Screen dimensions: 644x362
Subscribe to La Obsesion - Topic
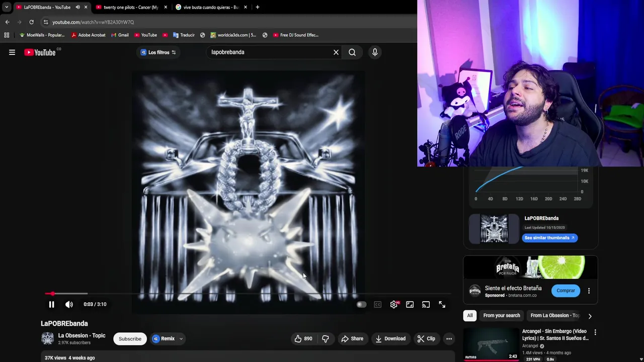coord(130,339)
